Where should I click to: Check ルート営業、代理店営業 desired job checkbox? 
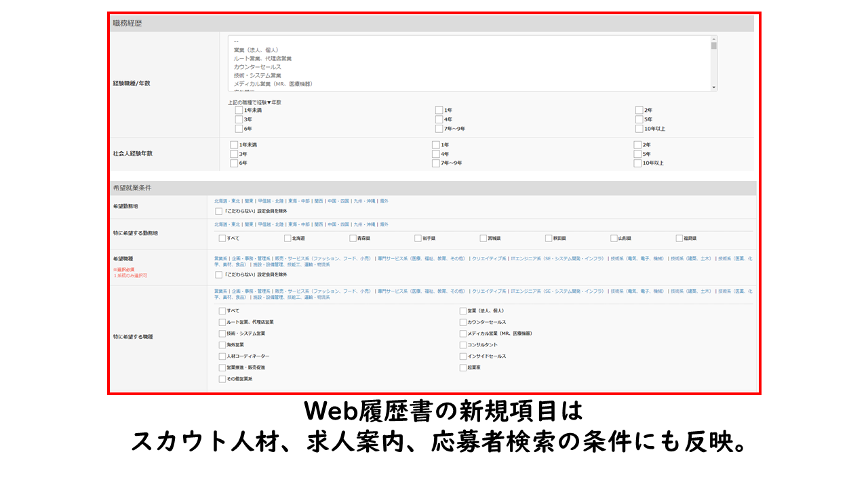coord(222,322)
